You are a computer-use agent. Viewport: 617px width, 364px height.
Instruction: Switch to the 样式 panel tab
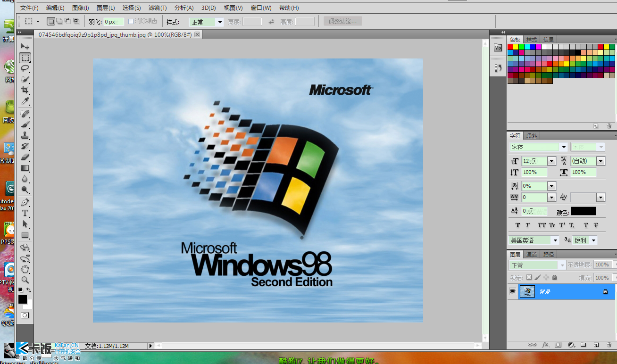pos(532,40)
